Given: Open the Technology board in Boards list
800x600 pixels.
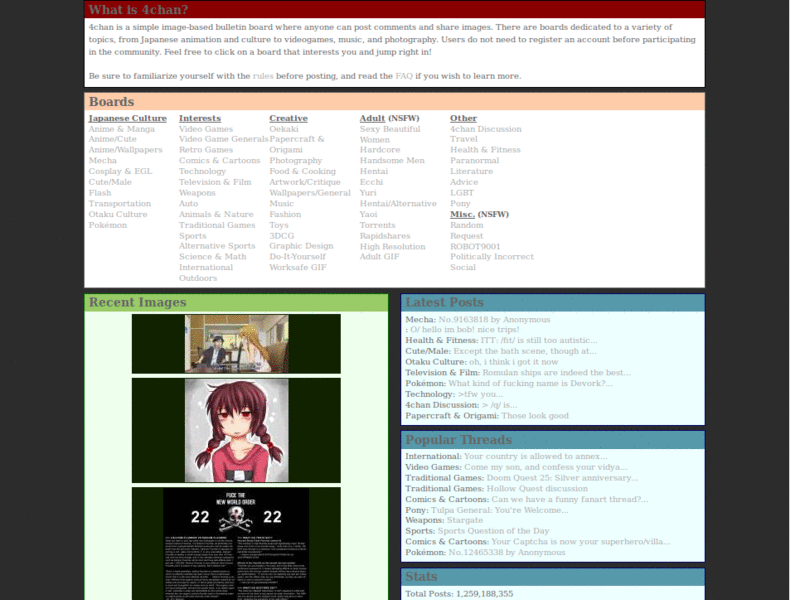Looking at the screenshot, I should click(x=202, y=171).
